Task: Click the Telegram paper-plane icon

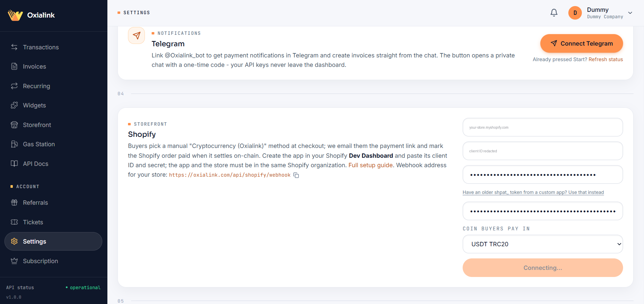Action: click(x=136, y=35)
